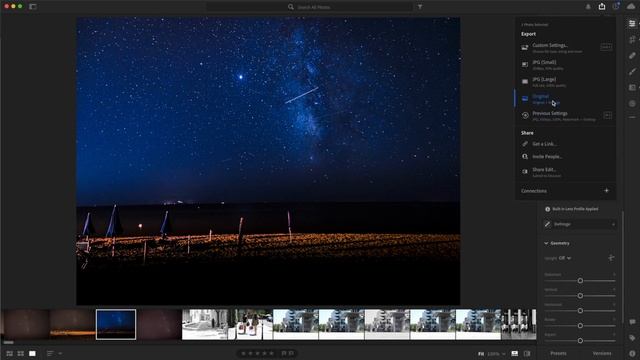Open the Keywords tag panel
Screen dimensions: 640x360
pos(632,338)
